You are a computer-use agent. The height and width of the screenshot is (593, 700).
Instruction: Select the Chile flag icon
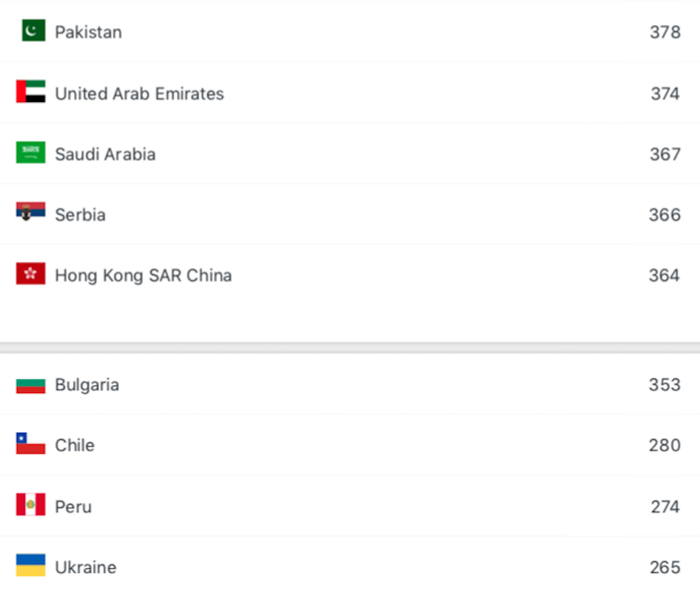(30, 444)
